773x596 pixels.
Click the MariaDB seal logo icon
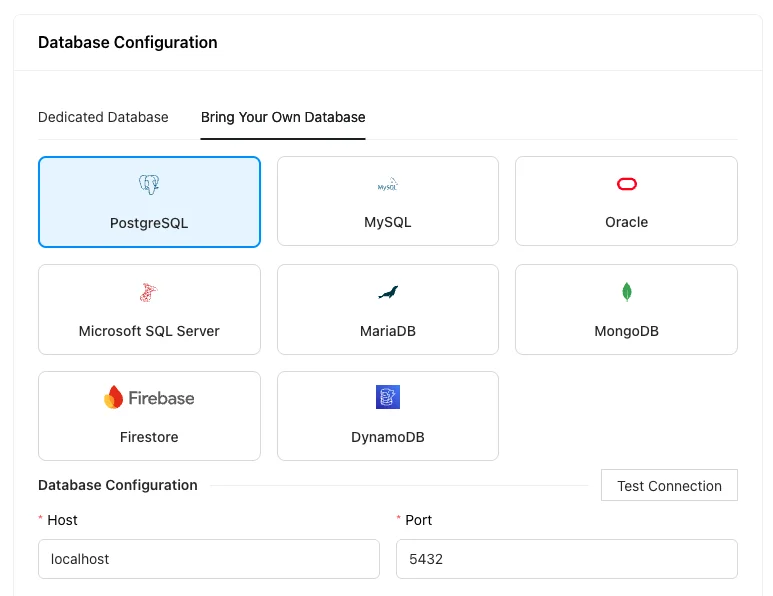pos(387,292)
